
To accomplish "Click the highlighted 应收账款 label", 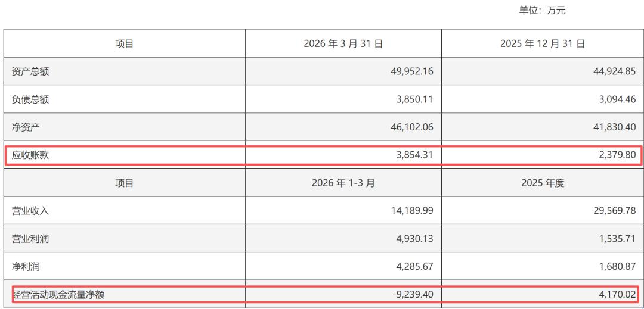I will coord(31,155).
